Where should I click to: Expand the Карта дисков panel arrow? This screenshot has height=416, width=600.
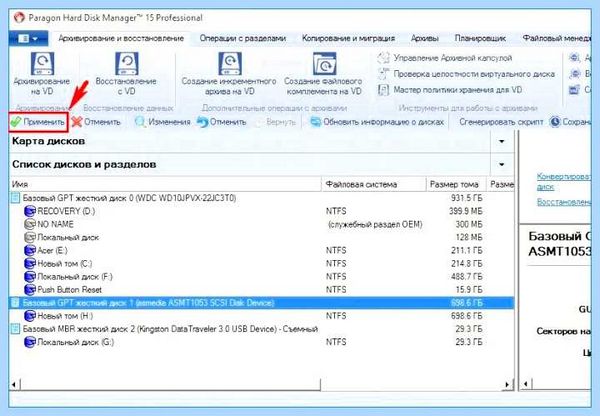pos(502,141)
